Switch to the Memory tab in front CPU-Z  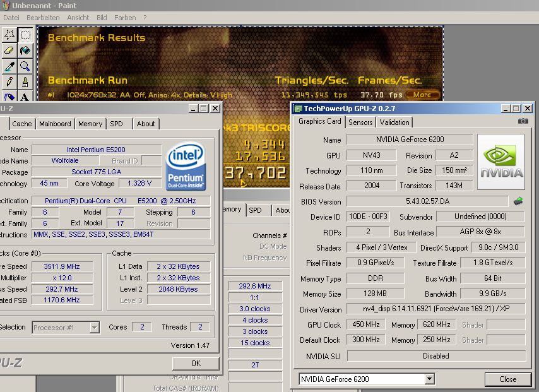pyautogui.click(x=90, y=124)
